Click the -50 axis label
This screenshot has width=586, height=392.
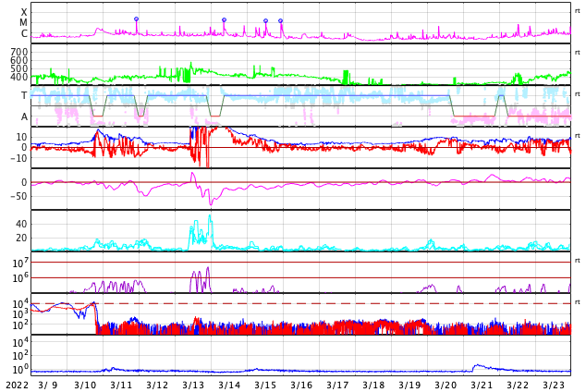coord(18,196)
